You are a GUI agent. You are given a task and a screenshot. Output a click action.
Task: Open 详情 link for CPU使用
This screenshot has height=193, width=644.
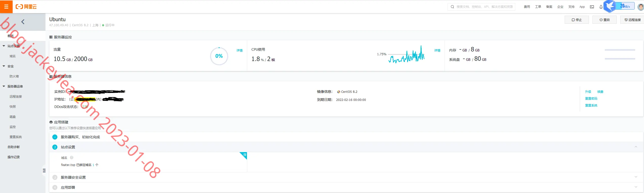pos(437,50)
